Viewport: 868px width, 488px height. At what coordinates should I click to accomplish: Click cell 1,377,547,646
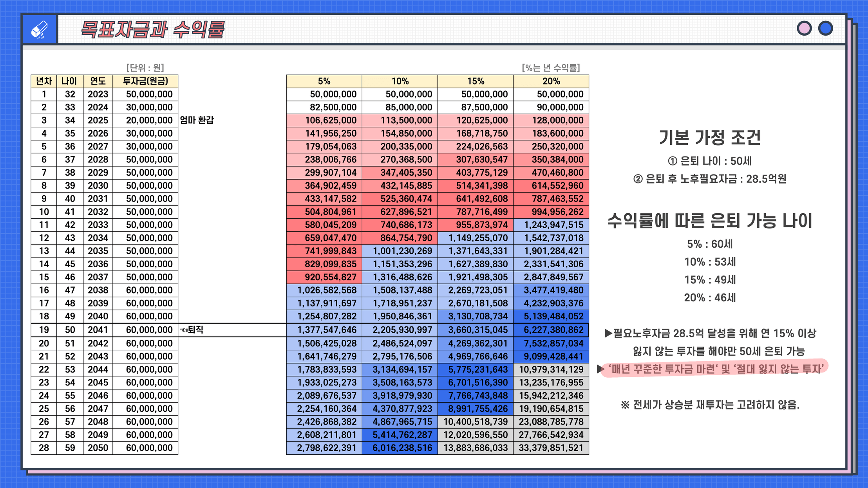point(324,330)
